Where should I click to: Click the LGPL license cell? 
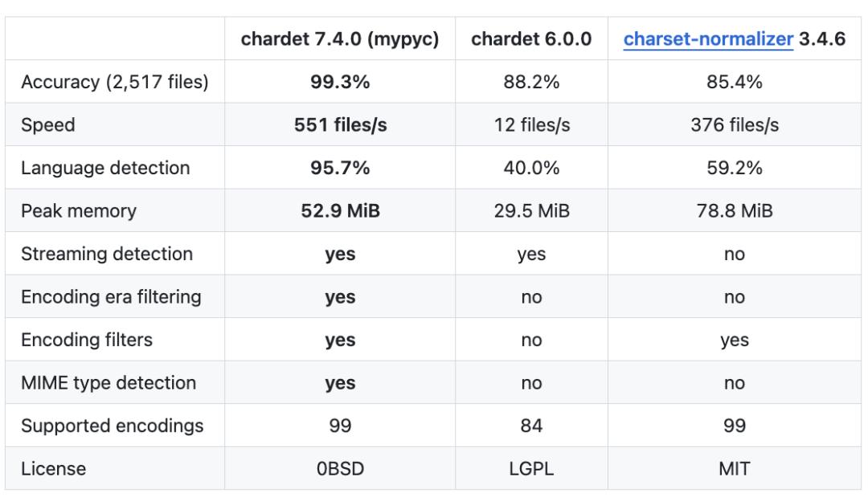pyautogui.click(x=531, y=469)
